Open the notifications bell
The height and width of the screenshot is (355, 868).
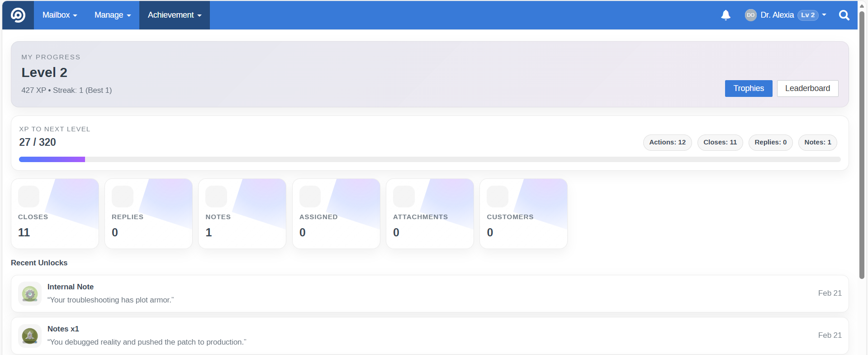(726, 15)
